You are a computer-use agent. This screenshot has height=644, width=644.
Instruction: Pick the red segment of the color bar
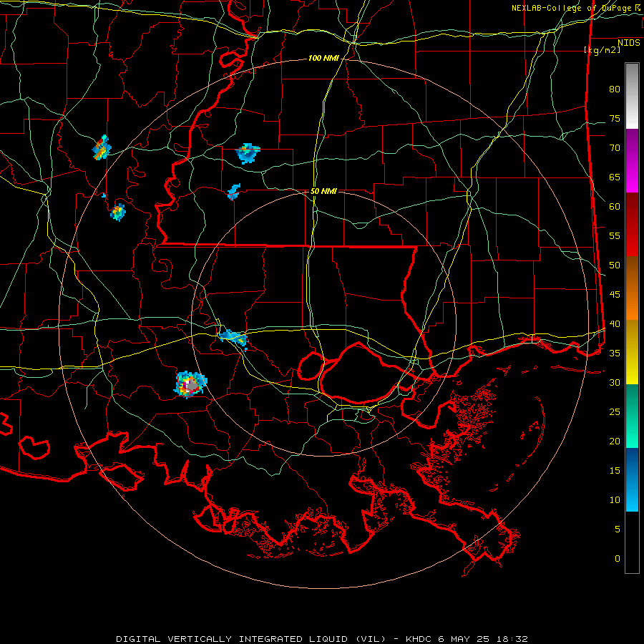[632, 224]
